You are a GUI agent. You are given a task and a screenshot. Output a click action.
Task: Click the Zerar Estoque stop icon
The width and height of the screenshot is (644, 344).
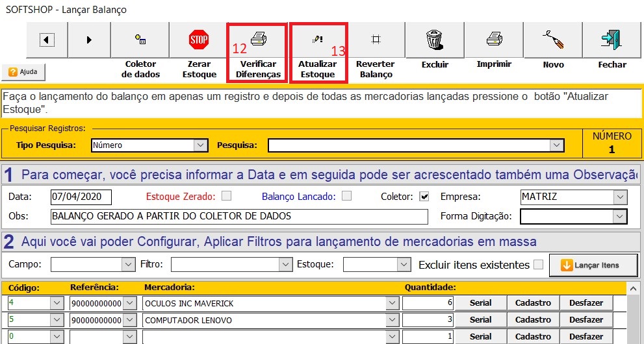199,40
